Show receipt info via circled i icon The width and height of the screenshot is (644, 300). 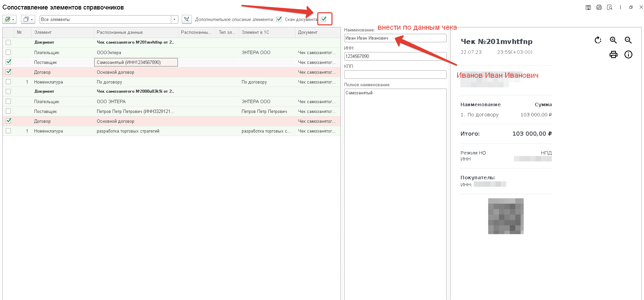628,54
